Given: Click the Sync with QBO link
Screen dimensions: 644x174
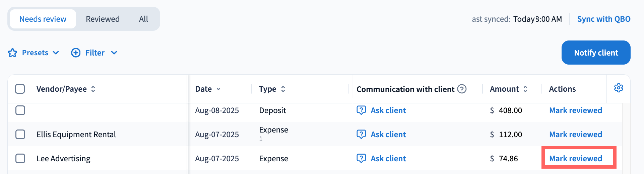Looking at the screenshot, I should click(603, 19).
